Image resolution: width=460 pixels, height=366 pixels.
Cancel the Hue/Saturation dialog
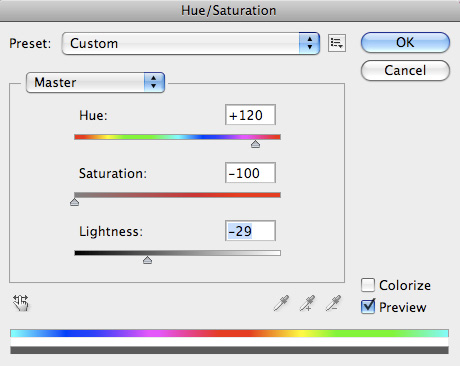[405, 70]
